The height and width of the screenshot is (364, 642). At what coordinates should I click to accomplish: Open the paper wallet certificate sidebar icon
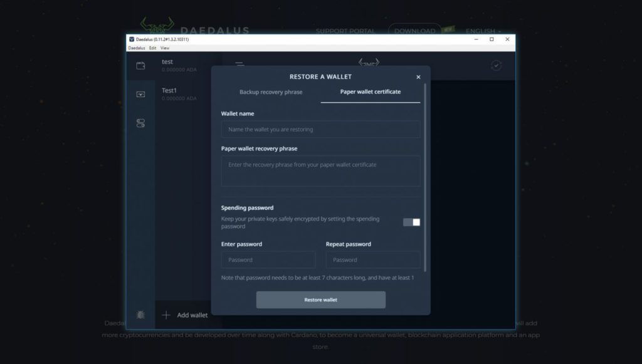pyautogui.click(x=140, y=95)
